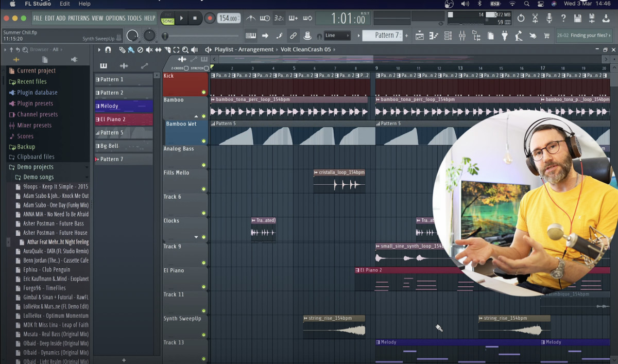Toggle the countdown before recording
618x364 pixels.
pos(279,18)
